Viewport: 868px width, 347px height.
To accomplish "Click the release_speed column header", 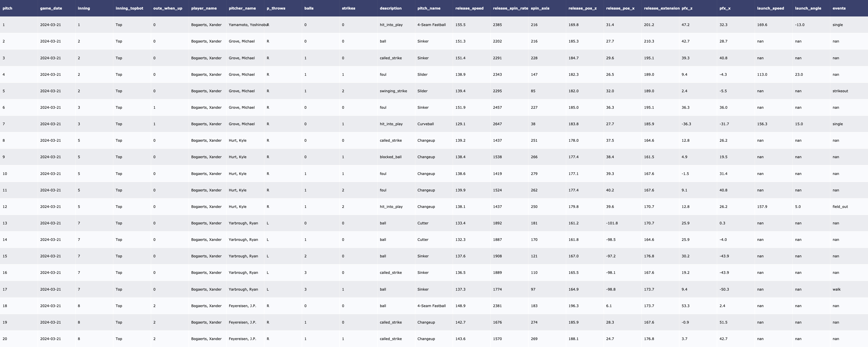I will pyautogui.click(x=469, y=8).
